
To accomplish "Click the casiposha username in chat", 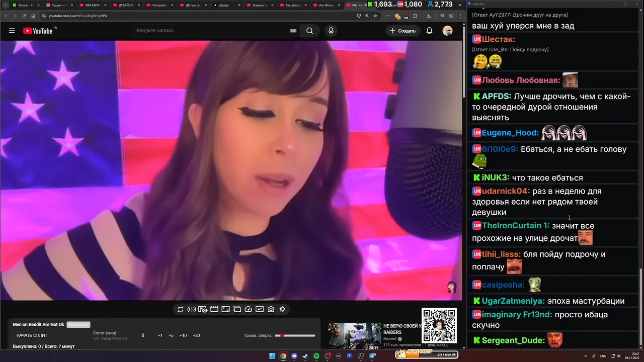I will tap(503, 285).
